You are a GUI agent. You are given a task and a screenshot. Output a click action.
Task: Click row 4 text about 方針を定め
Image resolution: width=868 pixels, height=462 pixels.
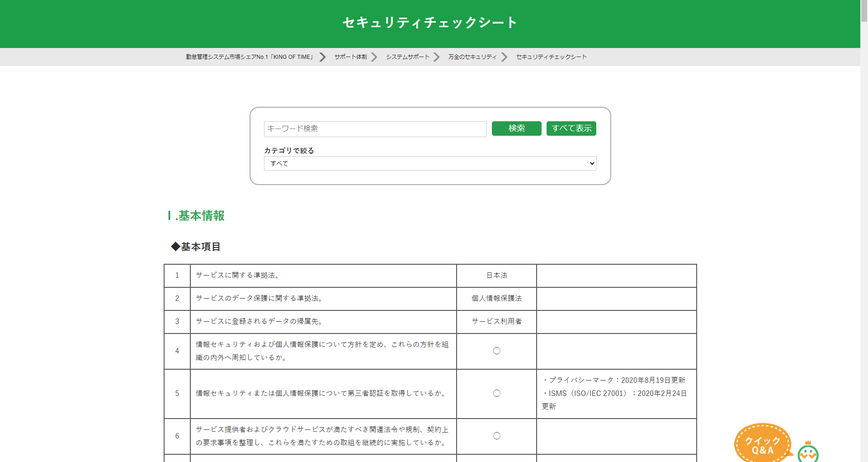coord(322,351)
